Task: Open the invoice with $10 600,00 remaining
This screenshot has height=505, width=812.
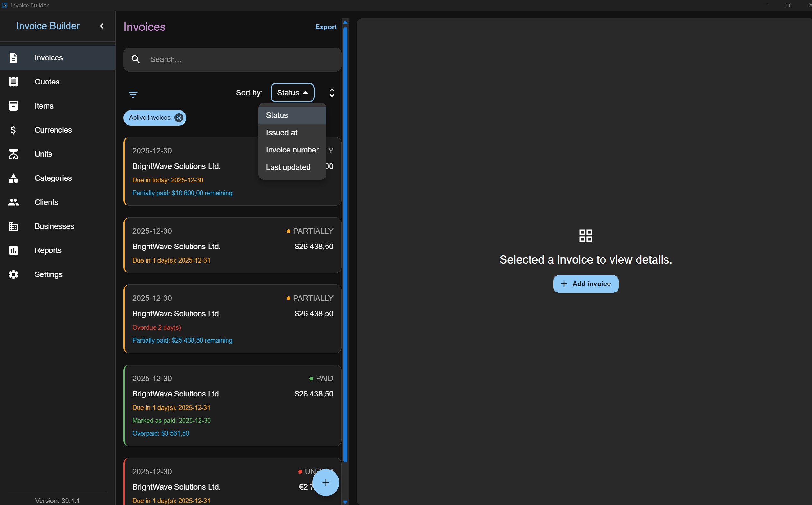Action: pos(232,171)
